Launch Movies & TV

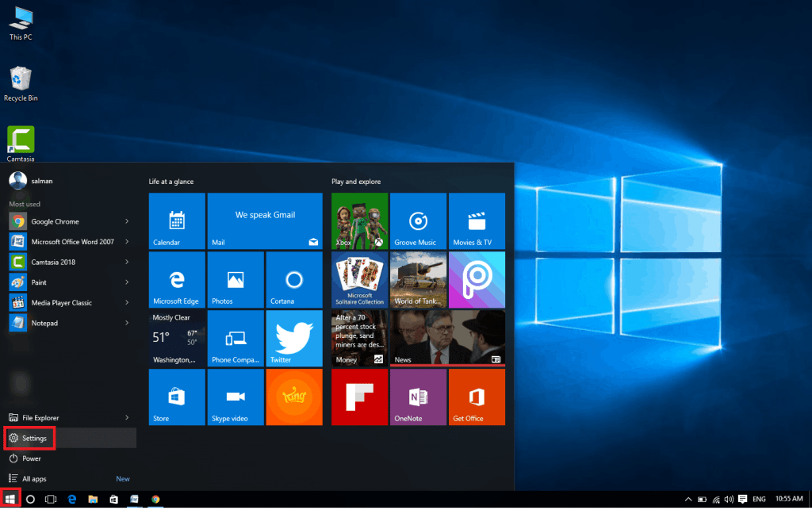click(477, 220)
